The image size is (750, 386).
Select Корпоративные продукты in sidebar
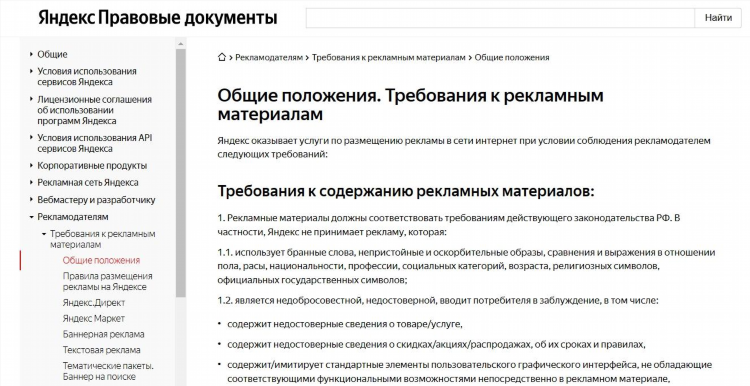(x=92, y=165)
